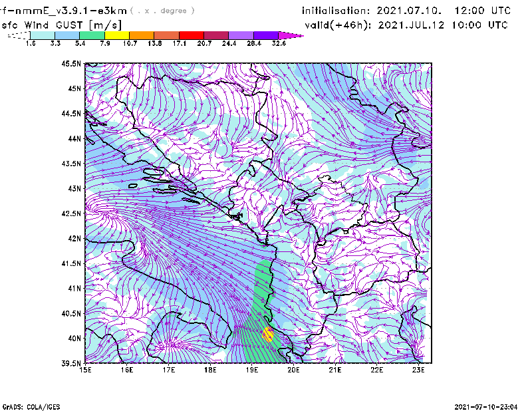The width and height of the screenshot is (532, 411).
Task: Click the 40N latitude label
Action: coord(74,339)
